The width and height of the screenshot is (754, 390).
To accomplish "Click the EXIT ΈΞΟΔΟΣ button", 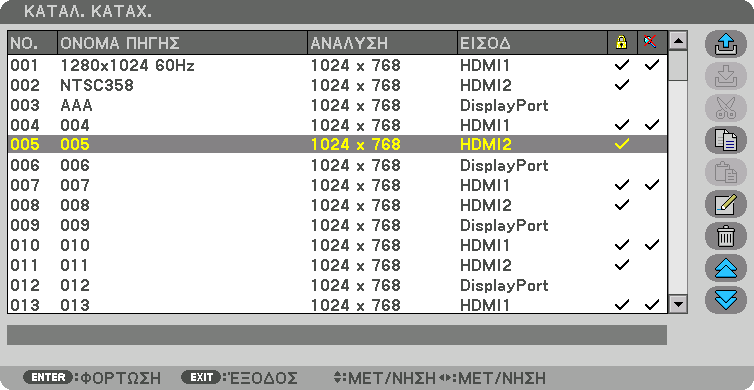I will pyautogui.click(x=239, y=377).
